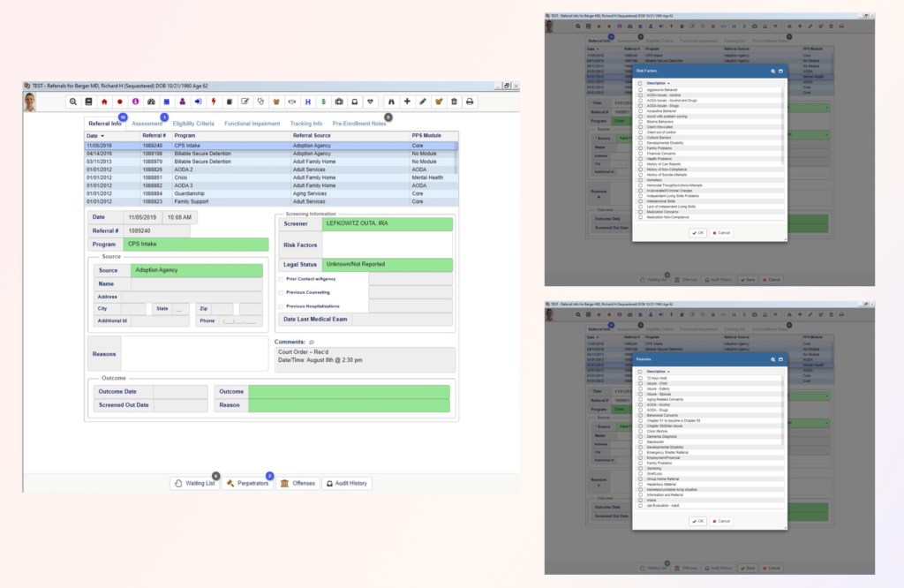Click the camera icon in the toolbar
Image resolution: width=904 pixels, height=588 pixels.
click(x=340, y=101)
